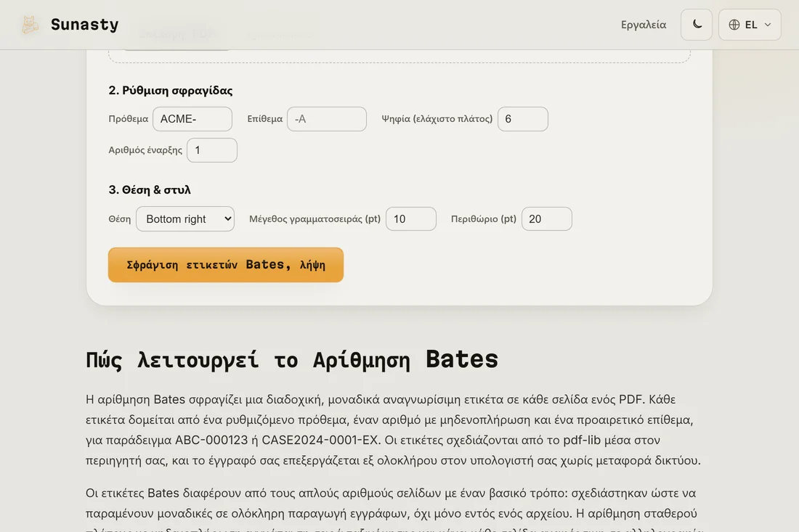Click the Ψηφία minimum width field
Screen dimensions: 799x532
(x=523, y=119)
